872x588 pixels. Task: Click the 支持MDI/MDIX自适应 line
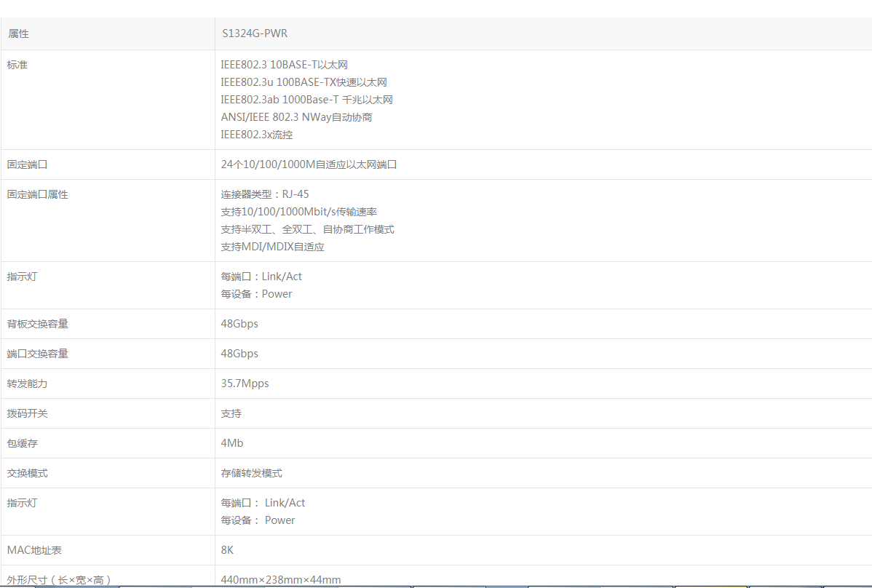click(x=272, y=247)
